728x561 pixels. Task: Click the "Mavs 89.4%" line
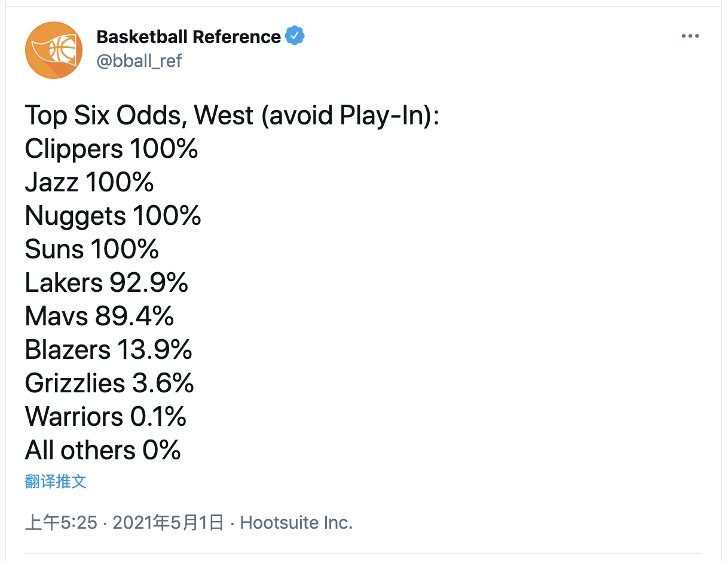99,316
